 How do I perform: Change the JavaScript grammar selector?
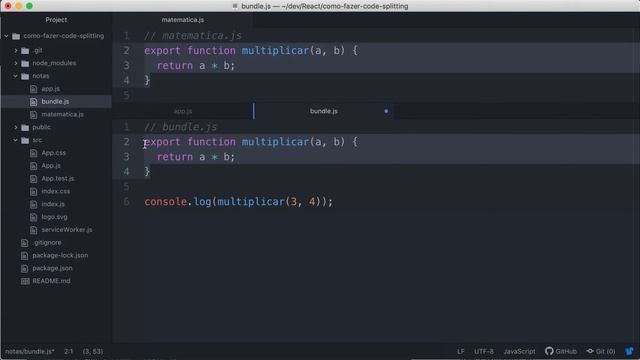coord(519,351)
